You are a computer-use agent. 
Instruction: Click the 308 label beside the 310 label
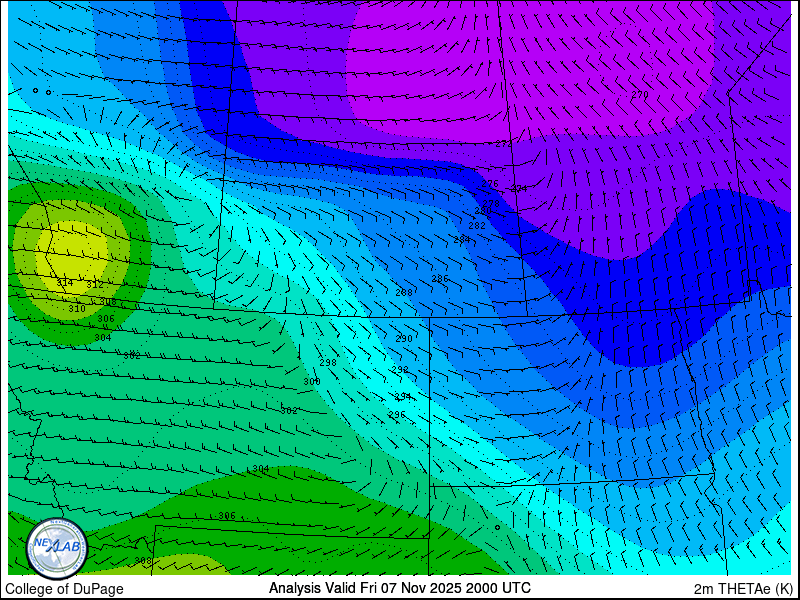pyautogui.click(x=108, y=302)
